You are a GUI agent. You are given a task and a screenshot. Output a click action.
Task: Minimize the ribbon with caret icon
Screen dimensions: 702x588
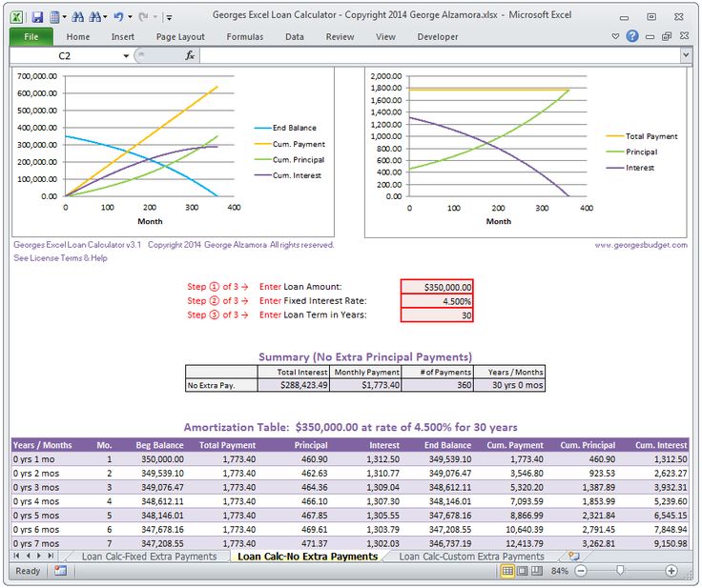[615, 36]
